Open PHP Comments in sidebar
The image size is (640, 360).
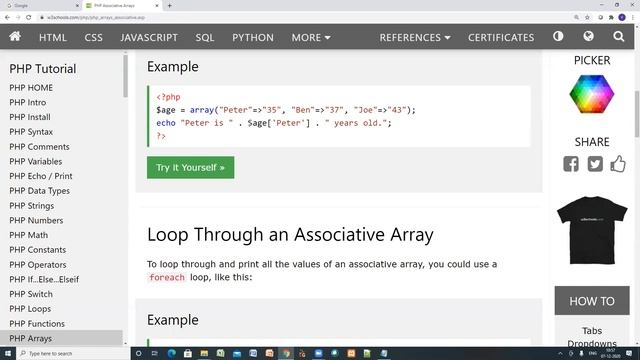(39, 146)
